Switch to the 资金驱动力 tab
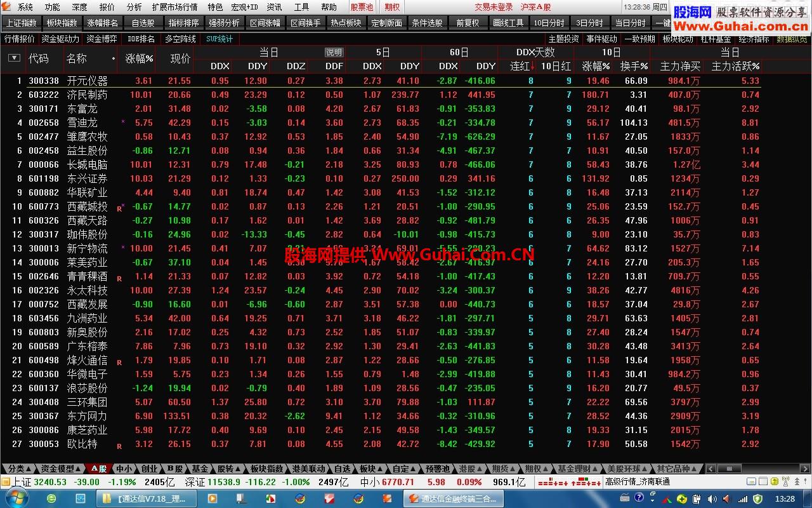 pos(61,39)
